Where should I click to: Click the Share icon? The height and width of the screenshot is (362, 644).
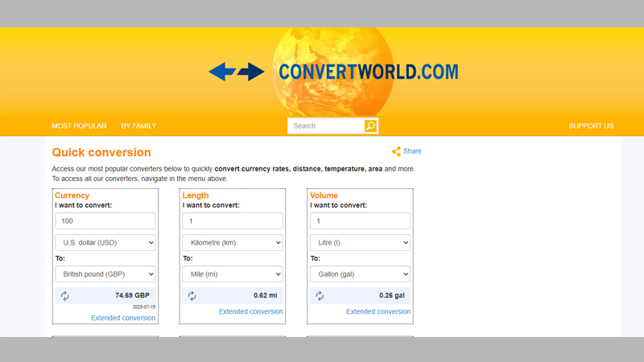(x=396, y=151)
